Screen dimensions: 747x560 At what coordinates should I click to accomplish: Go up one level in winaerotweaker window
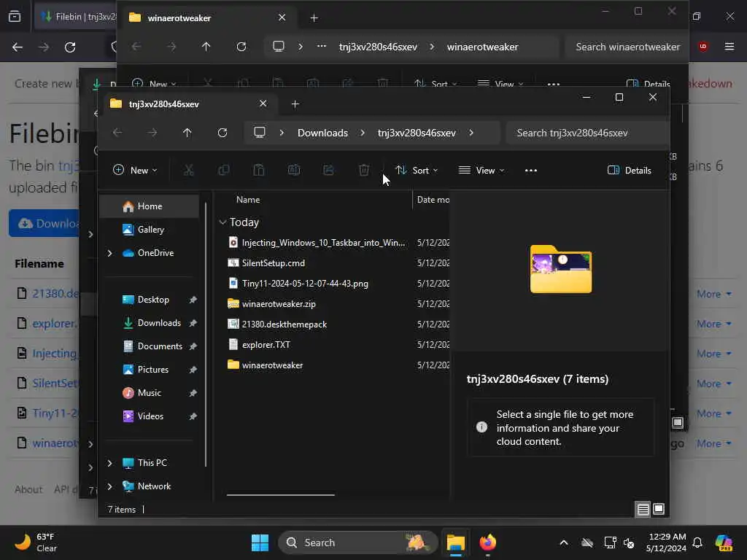(x=206, y=47)
